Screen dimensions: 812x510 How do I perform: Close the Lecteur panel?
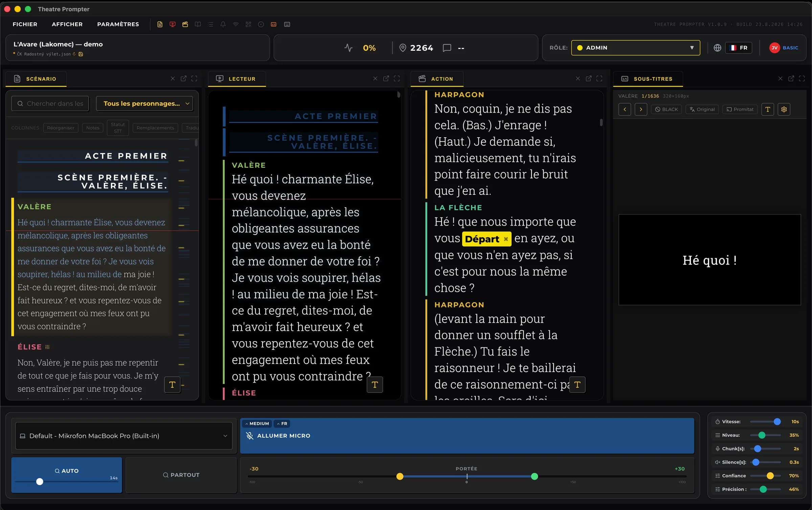pyautogui.click(x=375, y=78)
